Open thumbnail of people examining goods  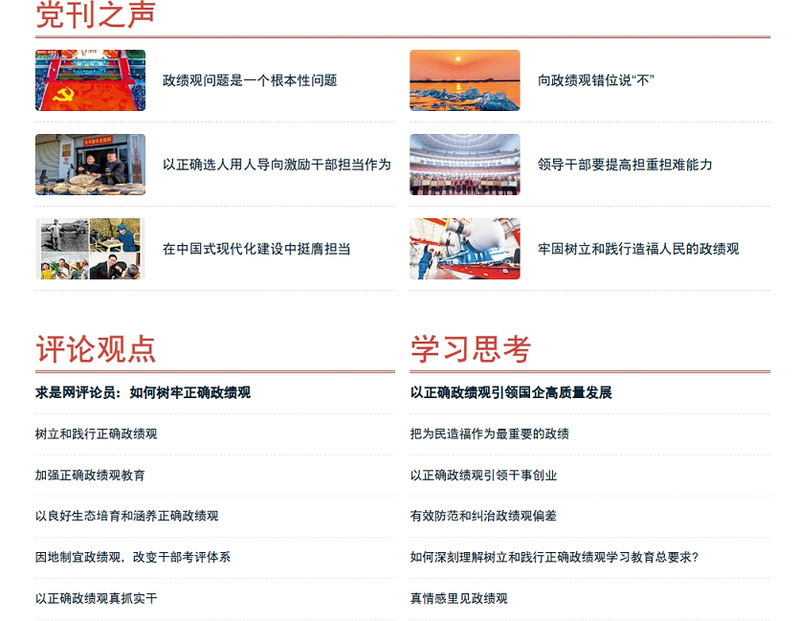coord(90,164)
